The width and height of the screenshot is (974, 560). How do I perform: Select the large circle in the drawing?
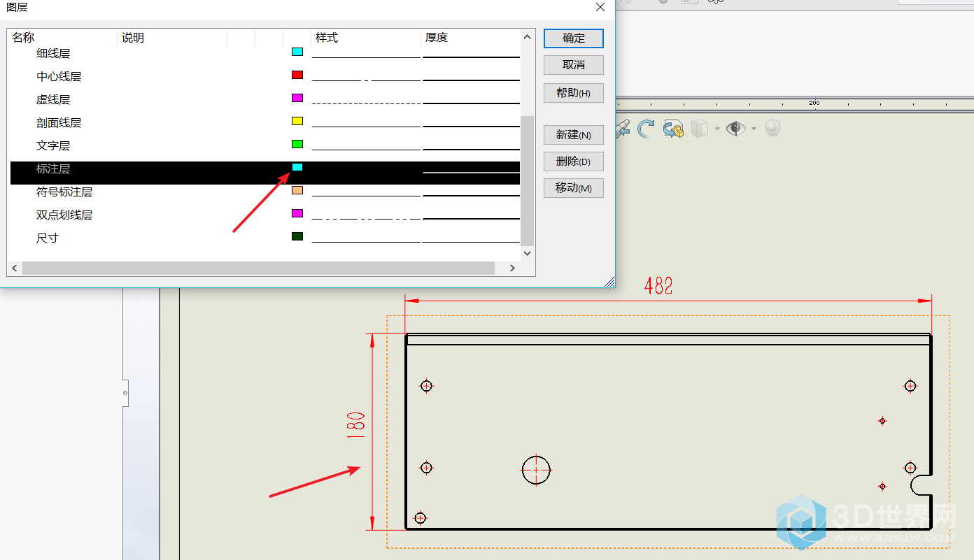(536, 470)
